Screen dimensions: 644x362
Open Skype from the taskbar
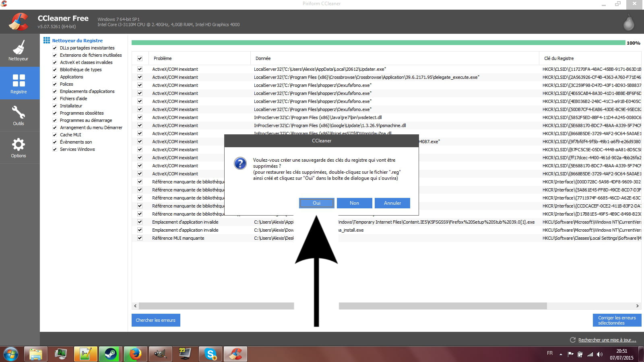[210, 354]
